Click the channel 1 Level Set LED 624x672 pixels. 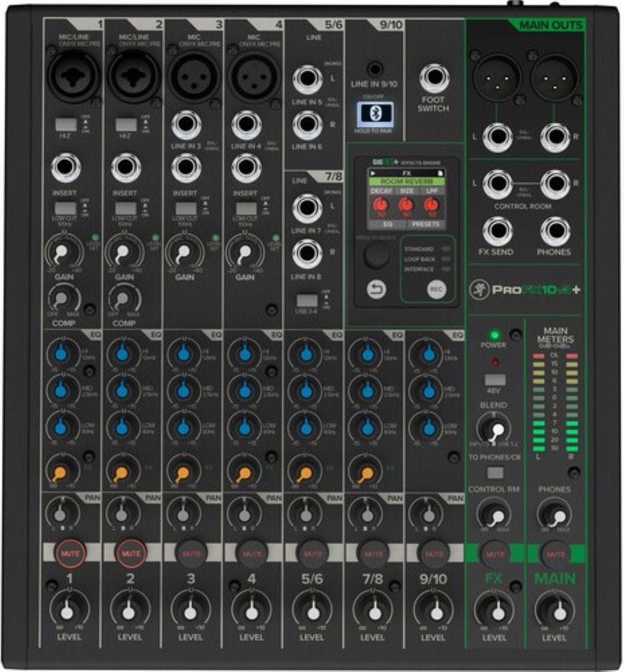(95, 237)
